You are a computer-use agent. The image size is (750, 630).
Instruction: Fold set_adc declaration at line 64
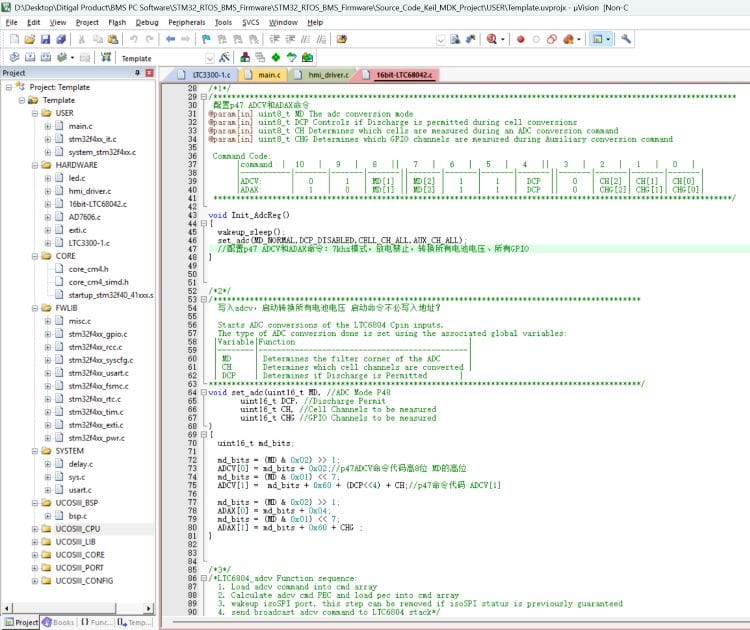click(x=204, y=392)
